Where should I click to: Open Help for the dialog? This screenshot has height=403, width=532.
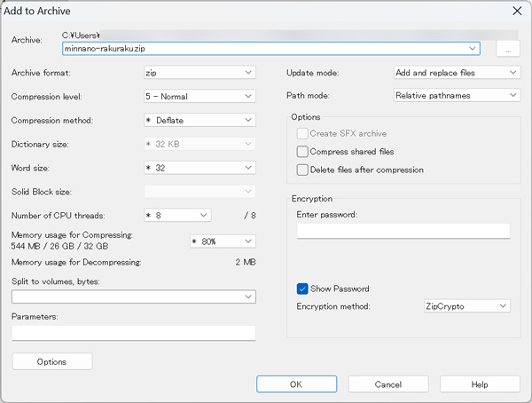pyautogui.click(x=480, y=384)
